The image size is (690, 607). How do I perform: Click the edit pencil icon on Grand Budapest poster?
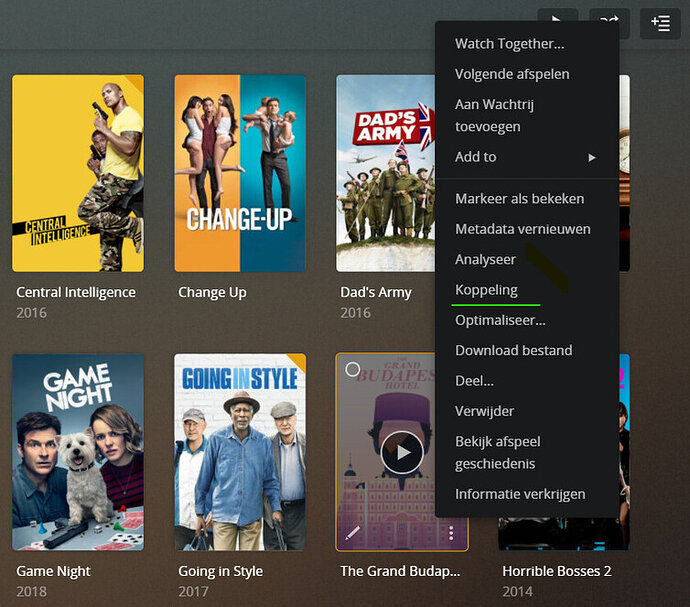coord(352,533)
